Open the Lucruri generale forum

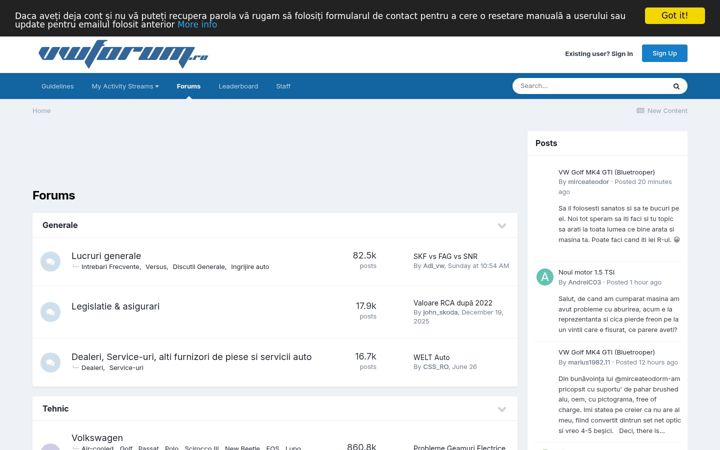point(106,256)
